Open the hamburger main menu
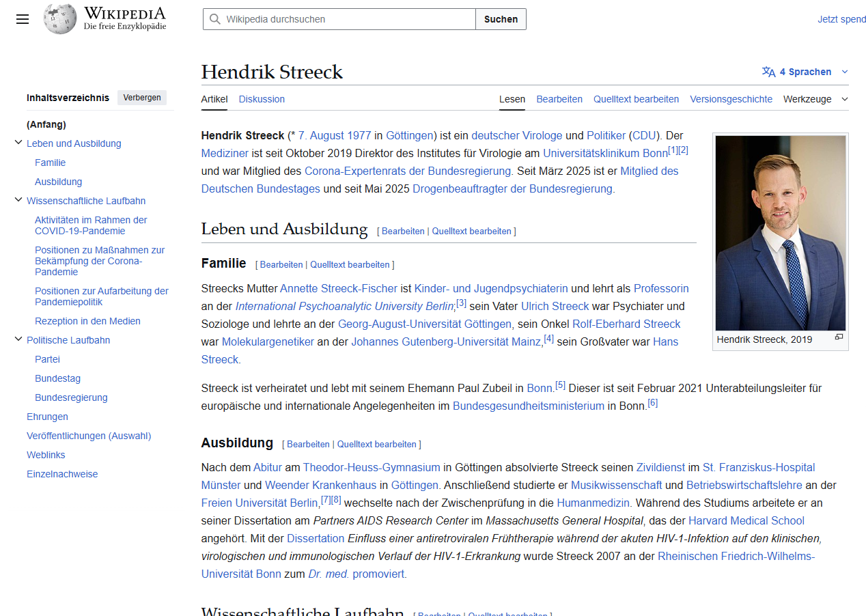The height and width of the screenshot is (616, 866). tap(23, 19)
